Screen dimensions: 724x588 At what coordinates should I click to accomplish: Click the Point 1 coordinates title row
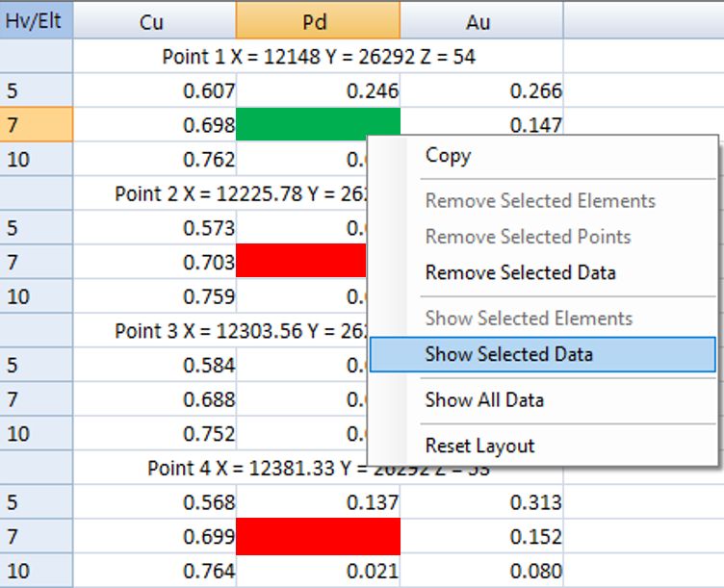pyautogui.click(x=318, y=57)
